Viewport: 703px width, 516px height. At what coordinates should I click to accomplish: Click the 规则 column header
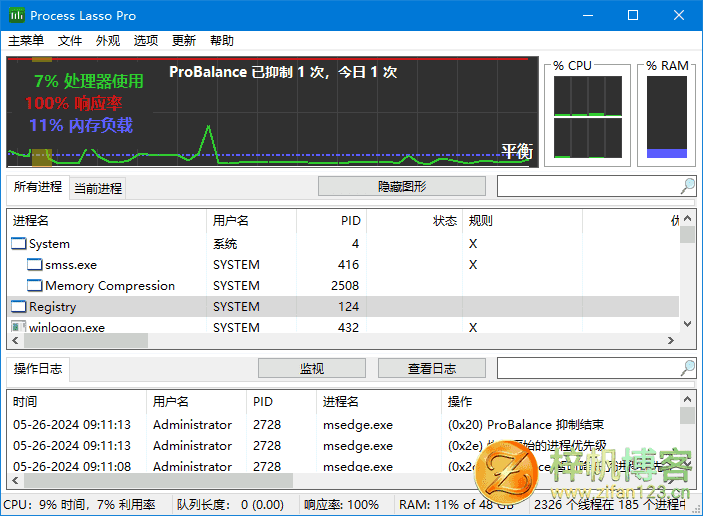[x=522, y=221]
